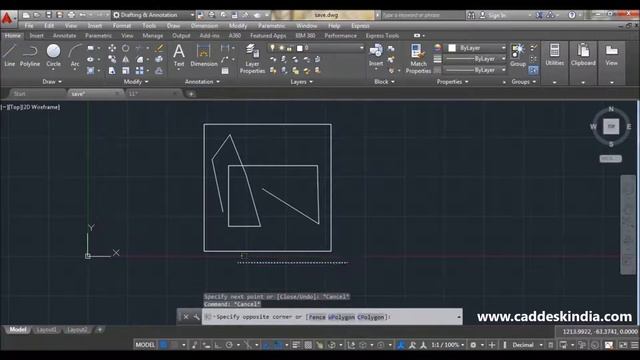Open the File menu
640x360 pixels.
(29, 26)
